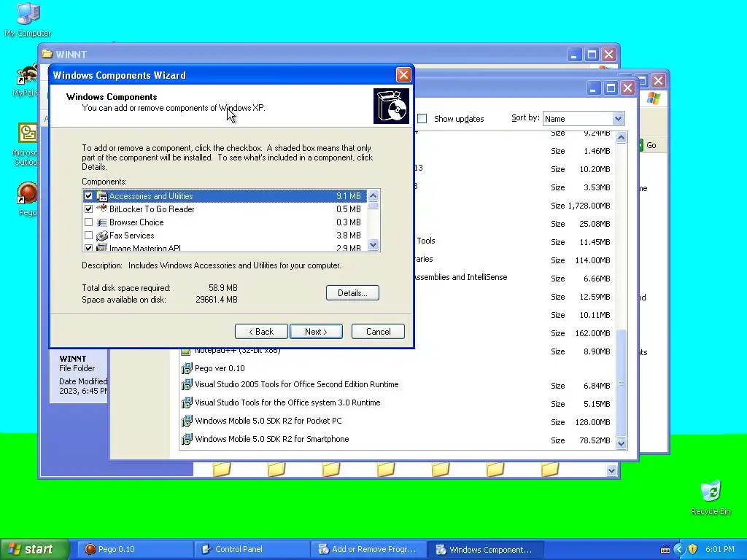The image size is (747, 560).
Task: Switch to Control Panel taskbar item
Action: [x=251, y=549]
